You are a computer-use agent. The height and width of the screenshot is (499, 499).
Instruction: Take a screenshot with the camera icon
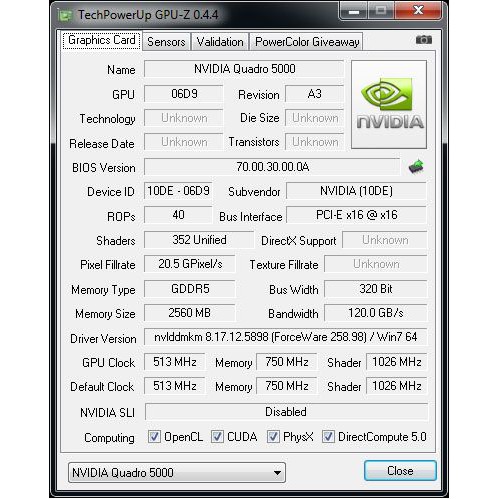423,40
